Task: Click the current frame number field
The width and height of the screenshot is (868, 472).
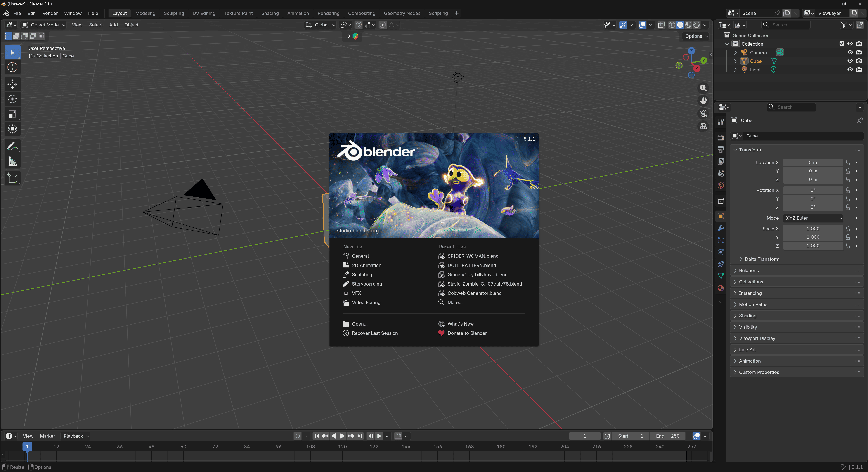Action: 585,436
